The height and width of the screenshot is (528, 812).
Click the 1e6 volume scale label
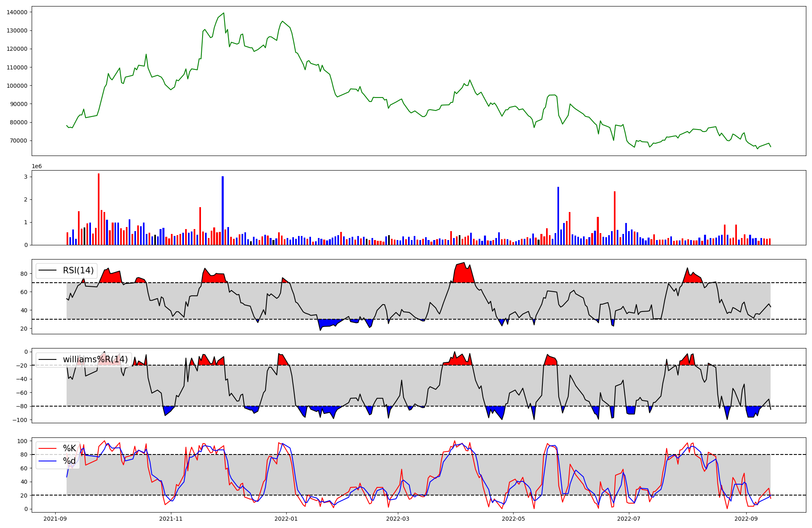coord(37,167)
